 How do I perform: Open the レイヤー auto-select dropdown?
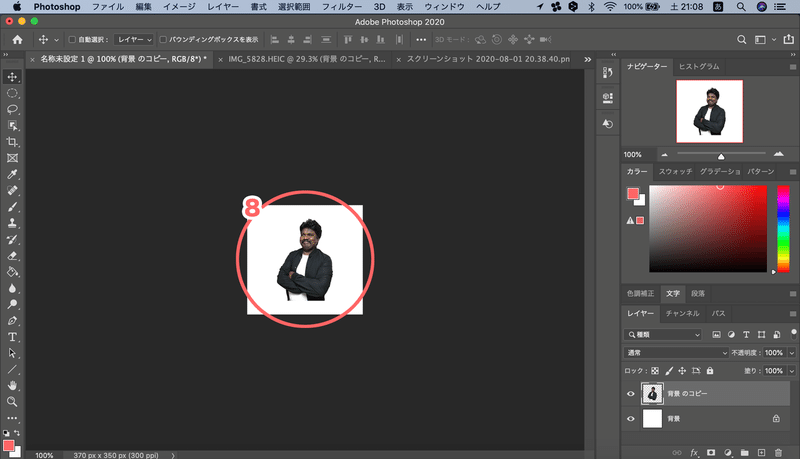[x=134, y=39]
